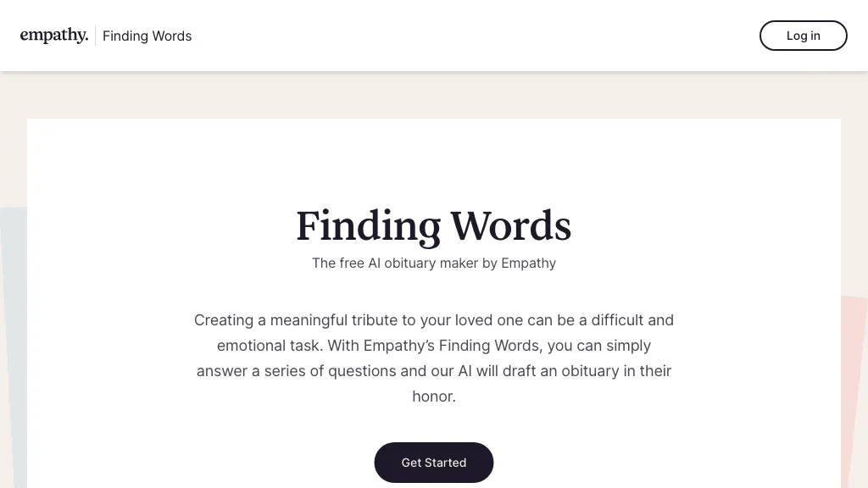Click the rounded Log in pill button

[x=803, y=36]
